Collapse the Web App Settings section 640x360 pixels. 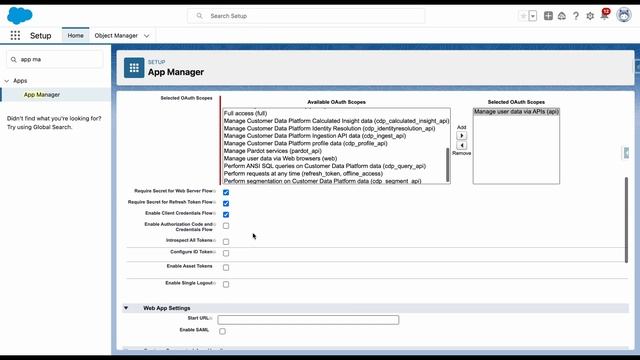point(126,308)
